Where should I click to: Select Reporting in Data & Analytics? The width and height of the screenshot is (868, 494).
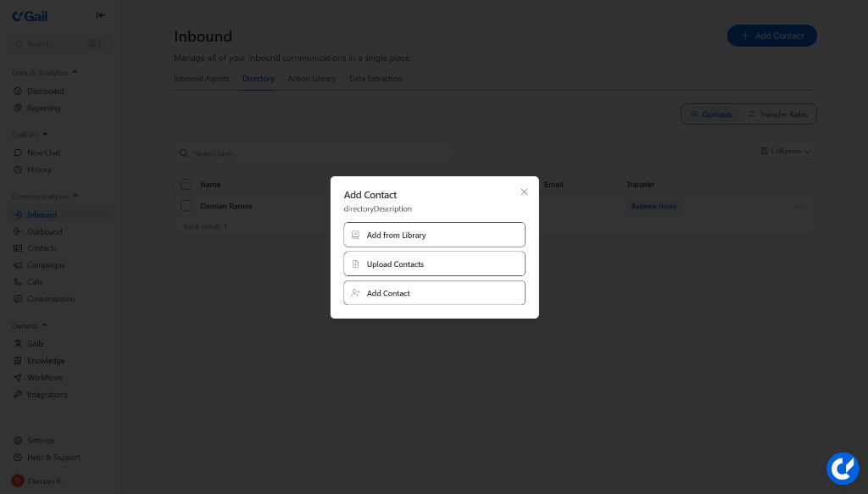42,108
